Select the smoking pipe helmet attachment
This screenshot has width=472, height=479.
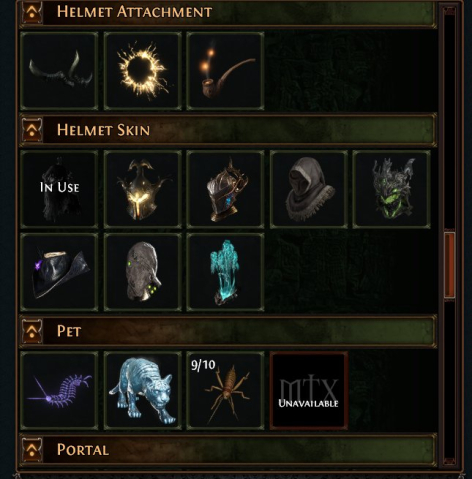pos(225,71)
